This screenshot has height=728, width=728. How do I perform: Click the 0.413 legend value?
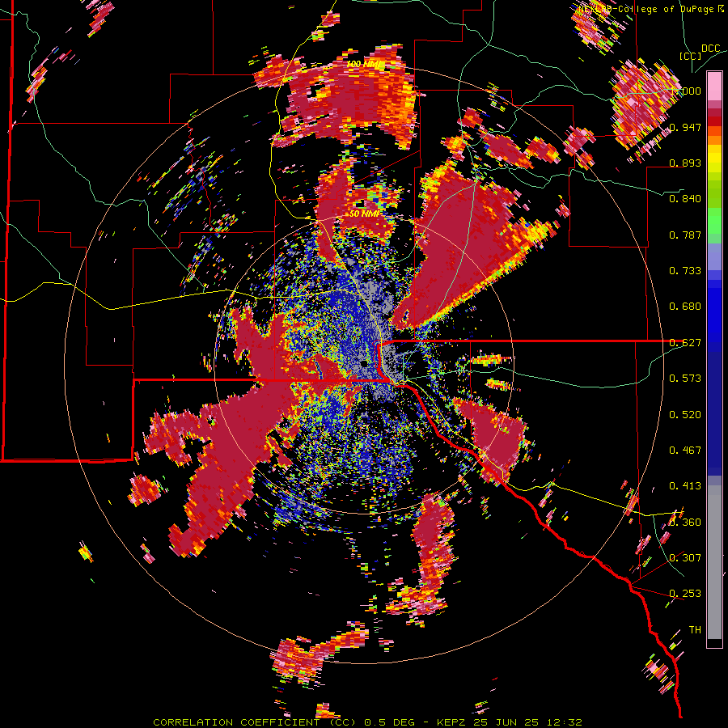point(685,486)
